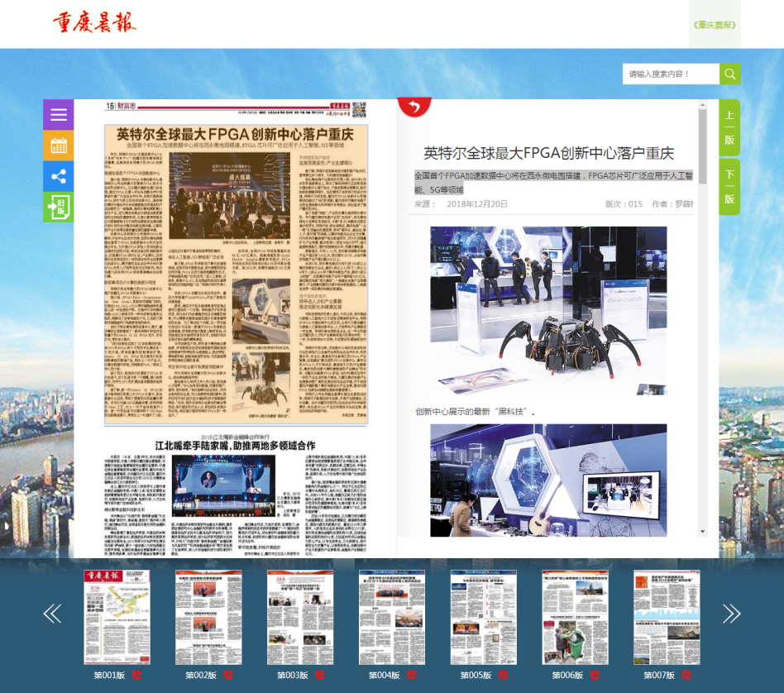Click the green search magnifier button
The image size is (784, 693).
(730, 74)
